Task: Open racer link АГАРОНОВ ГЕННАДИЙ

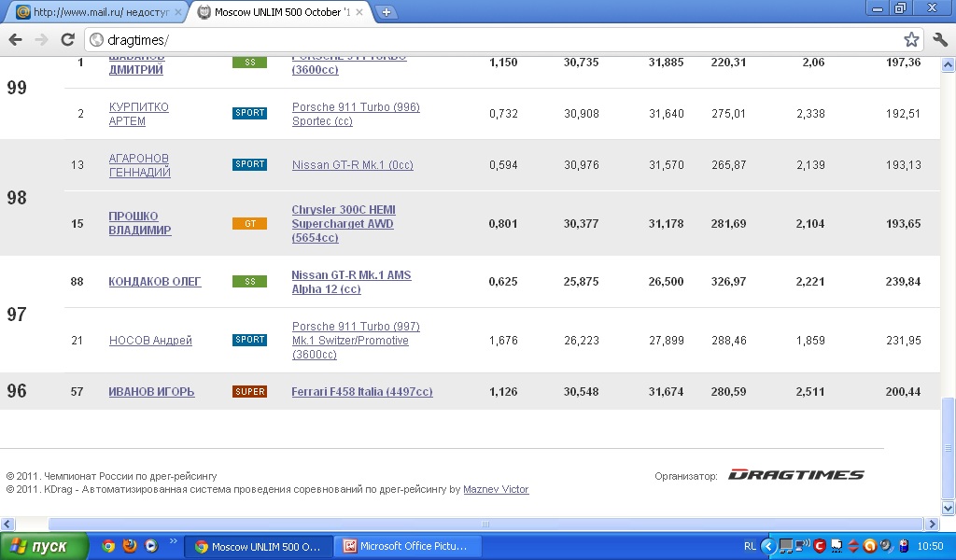Action: pos(139,165)
